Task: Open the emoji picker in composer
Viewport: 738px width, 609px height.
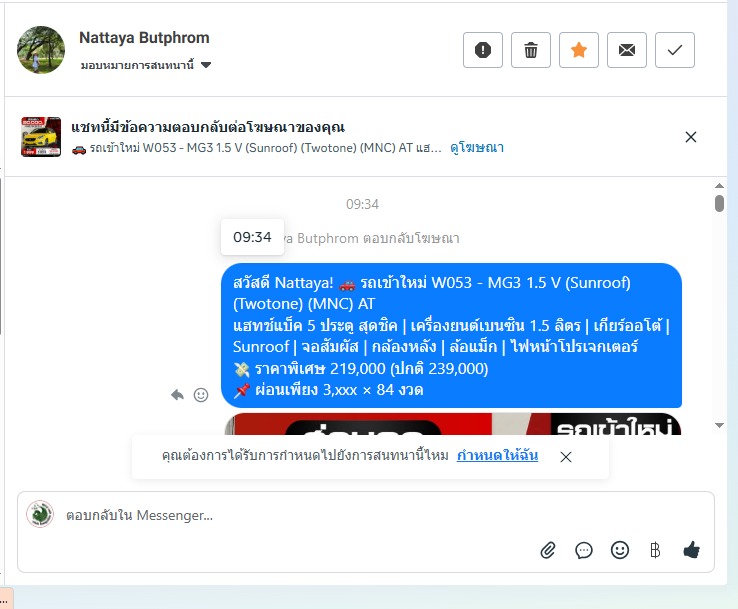Action: 620,550
